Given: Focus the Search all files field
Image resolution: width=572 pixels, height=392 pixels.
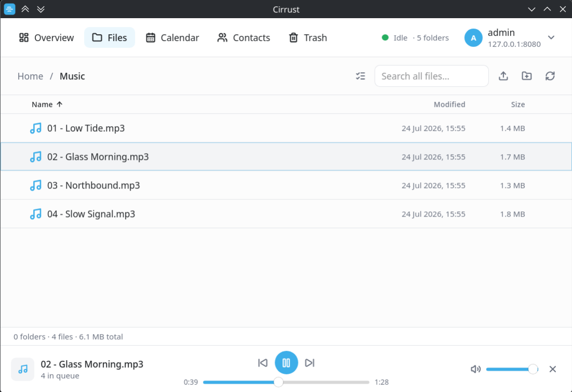Looking at the screenshot, I should [431, 76].
